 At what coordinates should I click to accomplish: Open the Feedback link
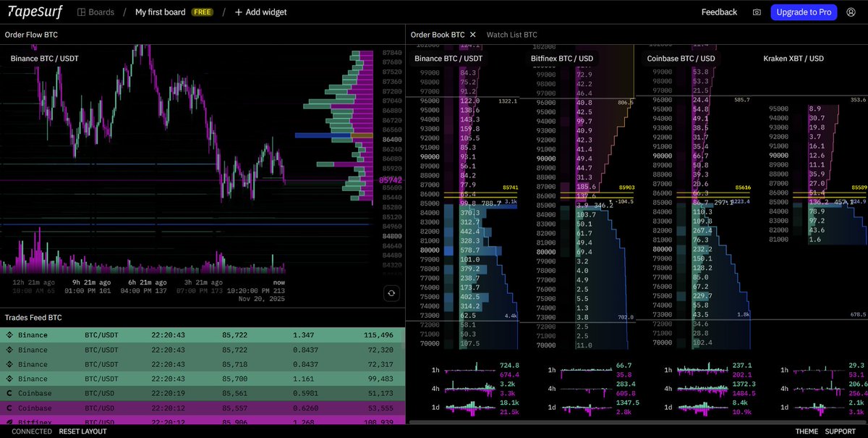719,12
